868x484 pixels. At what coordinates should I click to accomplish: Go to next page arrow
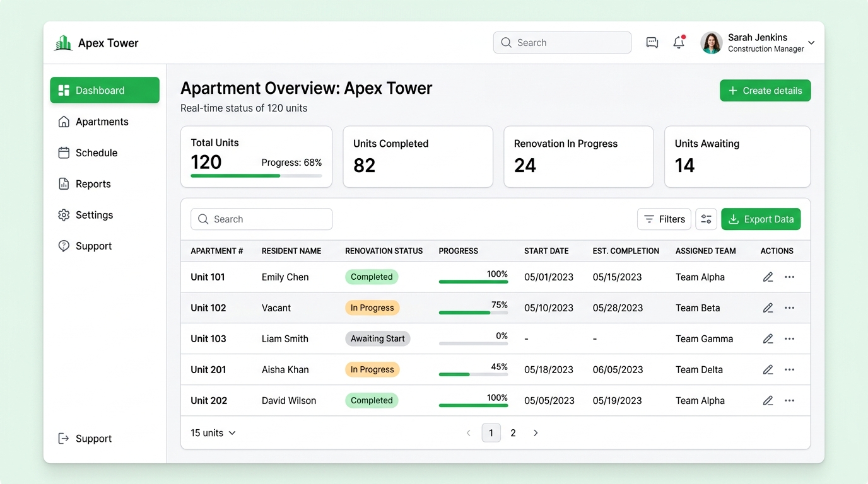click(536, 433)
